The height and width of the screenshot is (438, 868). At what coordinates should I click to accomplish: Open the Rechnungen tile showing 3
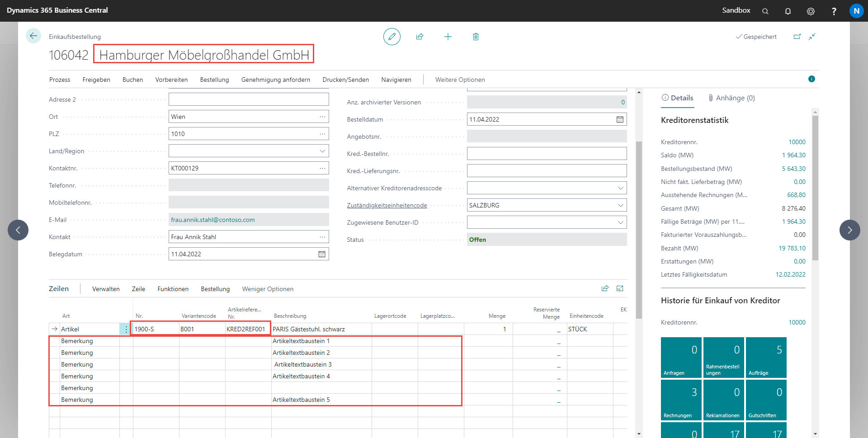coord(681,400)
